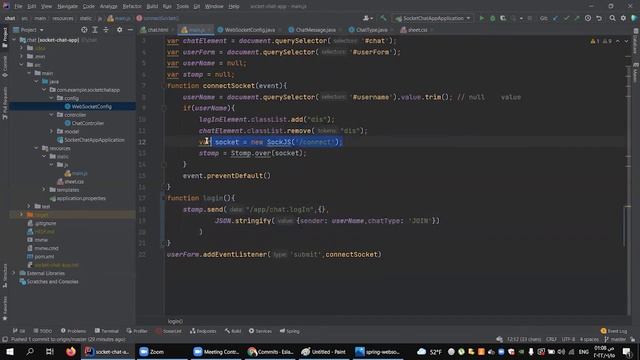
Task: Open Task View on taskbar
Action: click(50, 351)
